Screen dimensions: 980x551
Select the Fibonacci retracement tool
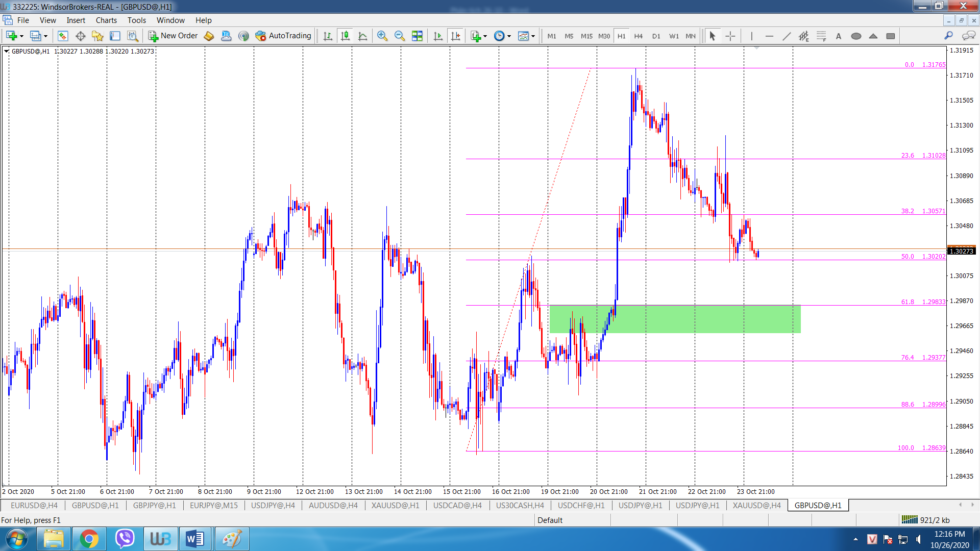tap(821, 36)
